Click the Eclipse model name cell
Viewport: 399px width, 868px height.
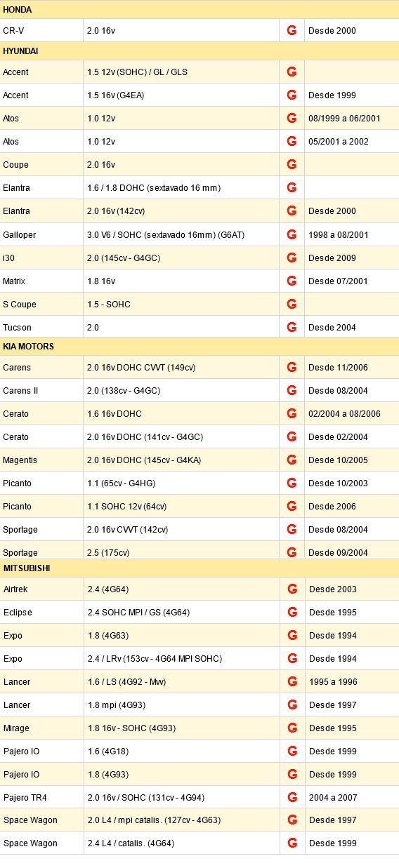pyautogui.click(x=41, y=612)
